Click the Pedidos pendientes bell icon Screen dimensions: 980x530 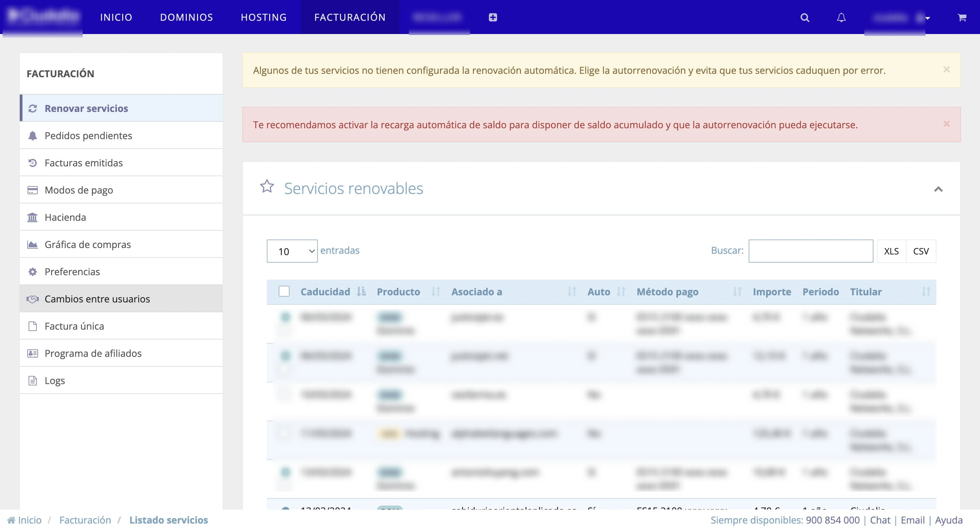pos(33,135)
